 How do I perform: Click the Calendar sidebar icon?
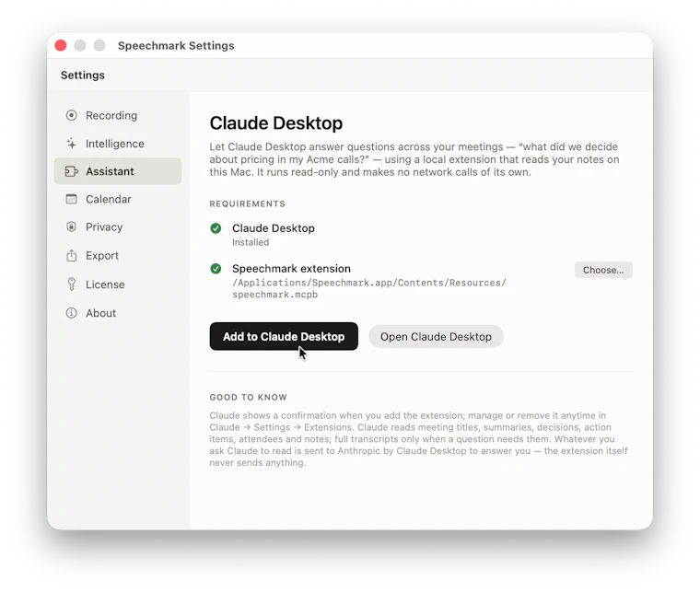[x=72, y=199]
